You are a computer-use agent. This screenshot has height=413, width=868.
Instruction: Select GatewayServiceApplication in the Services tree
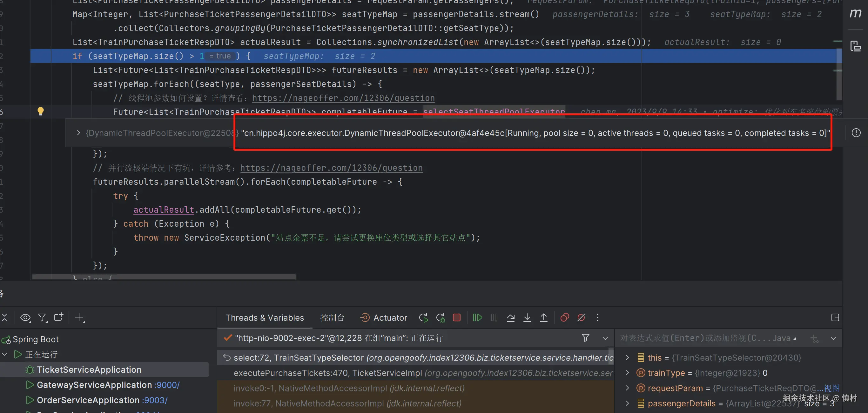pyautogui.click(x=94, y=385)
